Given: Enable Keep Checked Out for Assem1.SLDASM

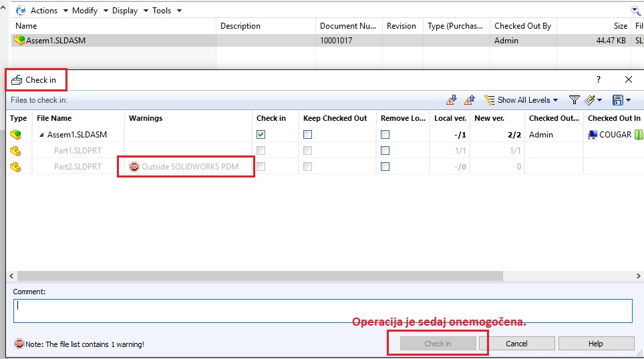Looking at the screenshot, I should click(x=307, y=134).
